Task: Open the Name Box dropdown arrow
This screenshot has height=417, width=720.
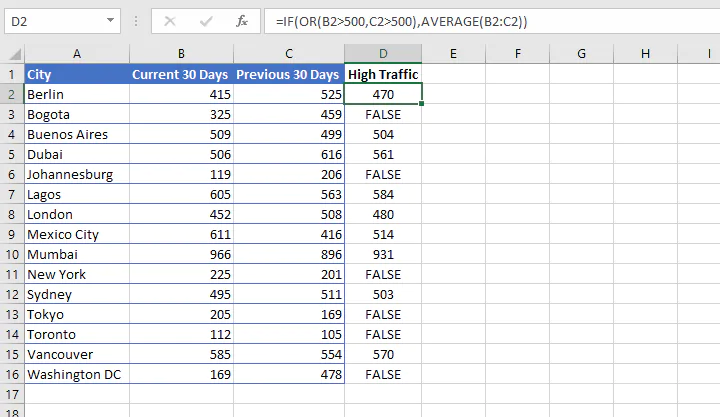Action: pos(110,21)
